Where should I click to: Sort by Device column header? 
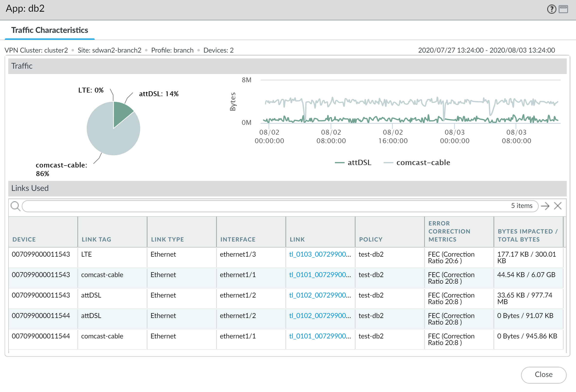(24, 240)
